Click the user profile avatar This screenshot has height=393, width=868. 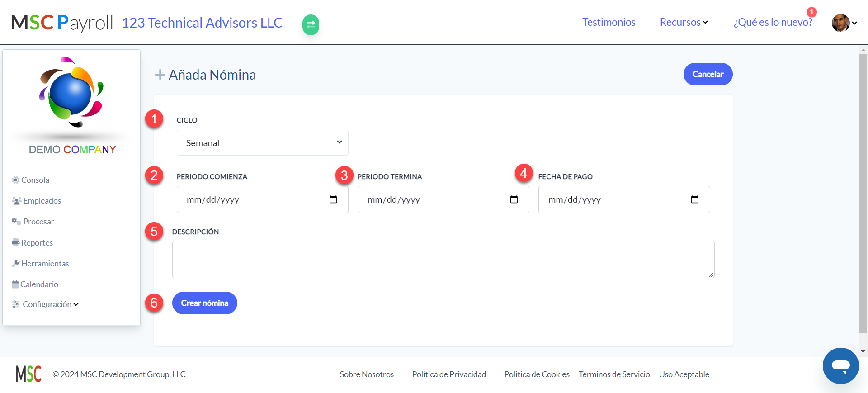(x=840, y=23)
